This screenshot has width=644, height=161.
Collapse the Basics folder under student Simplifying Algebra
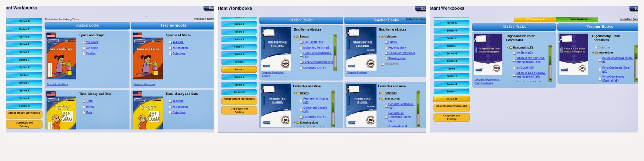(295, 37)
